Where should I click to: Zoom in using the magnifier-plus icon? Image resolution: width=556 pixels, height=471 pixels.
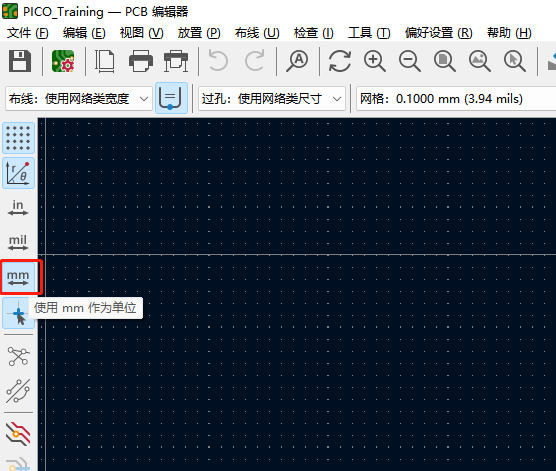tap(375, 61)
